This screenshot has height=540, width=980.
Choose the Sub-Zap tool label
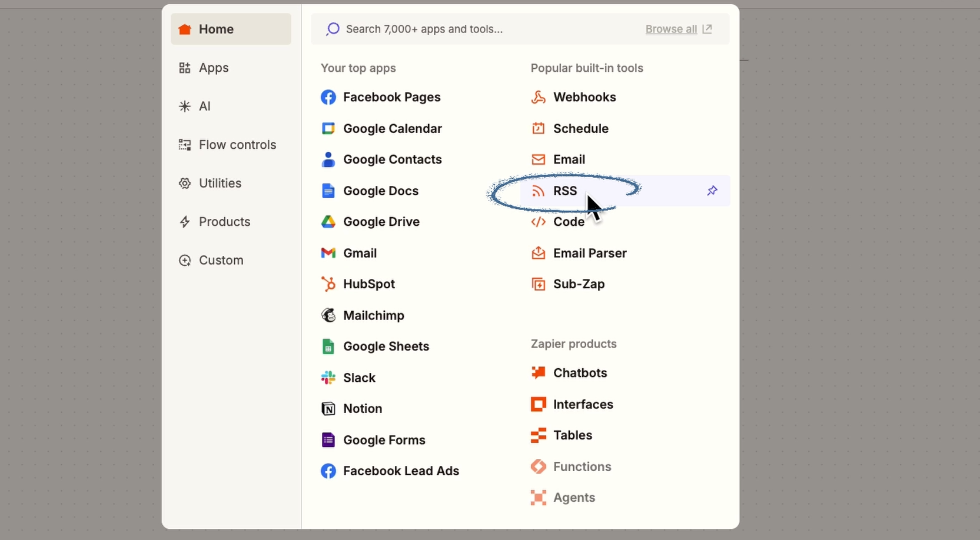click(579, 284)
